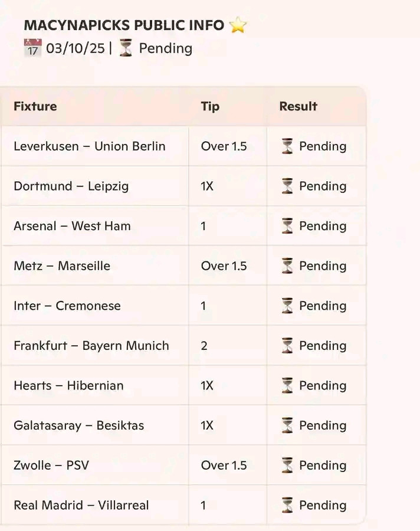Viewport: 420px width, 531px height.
Task: Click hourglass icon in Real Madrid – Villarreal row
Action: pyautogui.click(x=287, y=505)
